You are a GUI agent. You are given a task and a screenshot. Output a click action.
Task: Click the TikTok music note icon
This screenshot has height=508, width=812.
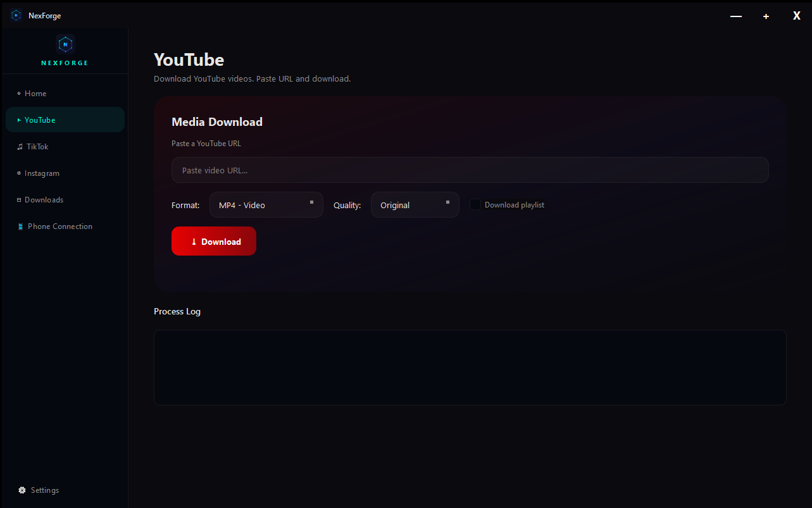pos(20,147)
